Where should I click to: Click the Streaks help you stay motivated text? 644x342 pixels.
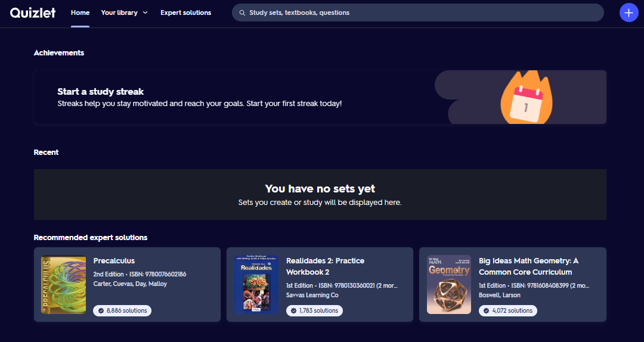click(x=200, y=104)
